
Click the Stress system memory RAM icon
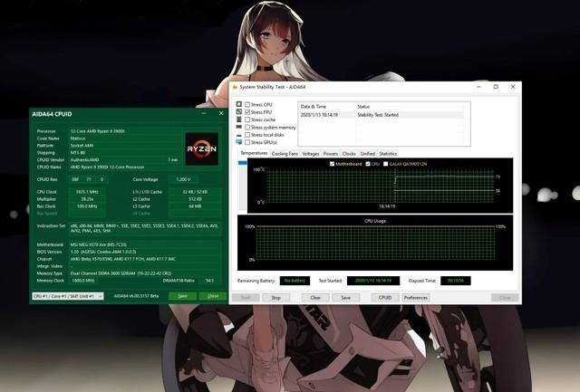point(239,127)
